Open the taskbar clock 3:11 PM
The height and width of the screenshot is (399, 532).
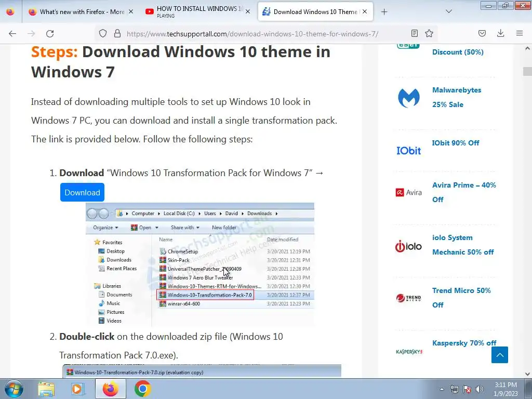pos(506,389)
